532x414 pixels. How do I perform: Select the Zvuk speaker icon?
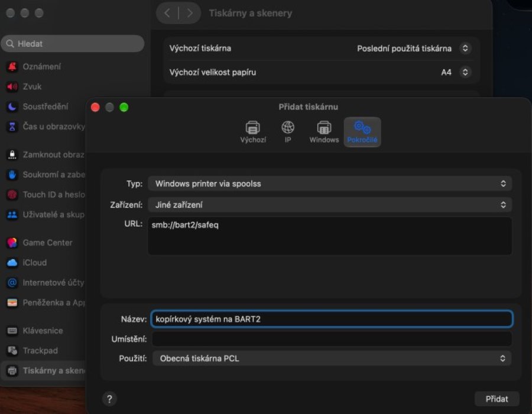[12, 86]
